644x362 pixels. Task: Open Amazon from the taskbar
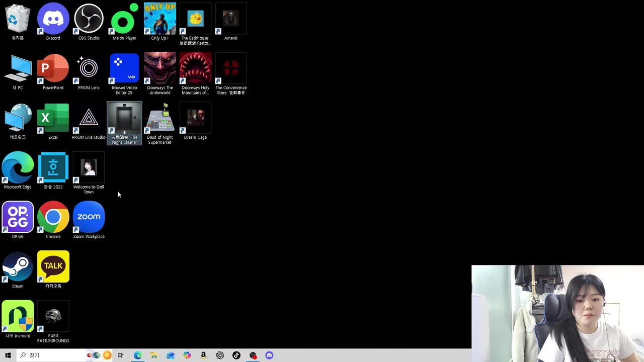click(203, 355)
